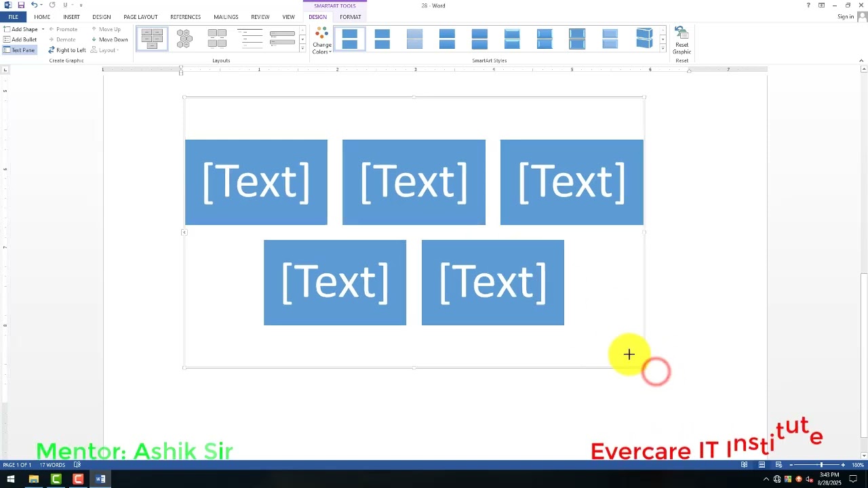Click the zoom in plus button

tap(843, 465)
